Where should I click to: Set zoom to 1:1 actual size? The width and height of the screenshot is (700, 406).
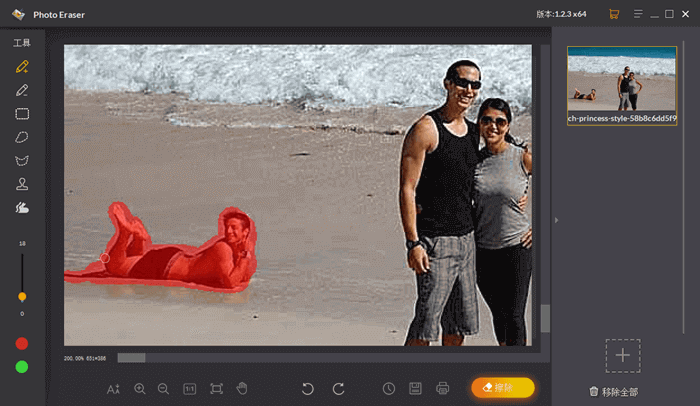[190, 388]
